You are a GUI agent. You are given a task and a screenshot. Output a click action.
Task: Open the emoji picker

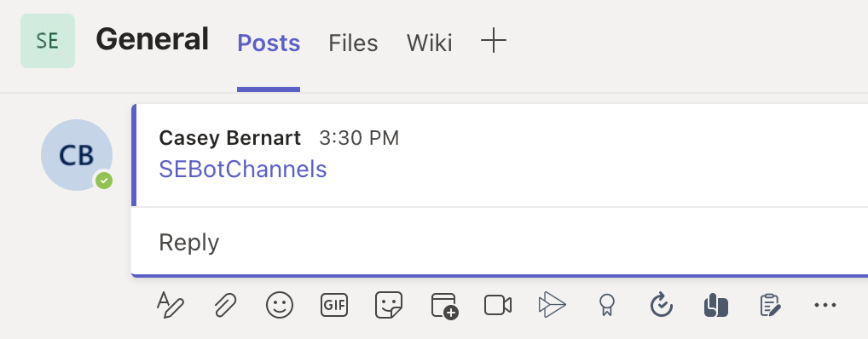click(x=280, y=305)
